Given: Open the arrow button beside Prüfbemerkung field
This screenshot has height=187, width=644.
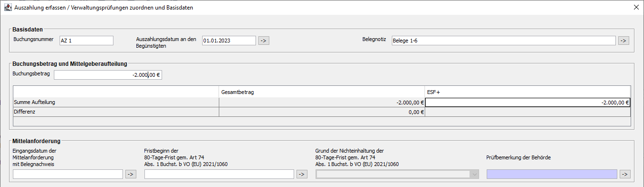Looking at the screenshot, I should tap(625, 174).
